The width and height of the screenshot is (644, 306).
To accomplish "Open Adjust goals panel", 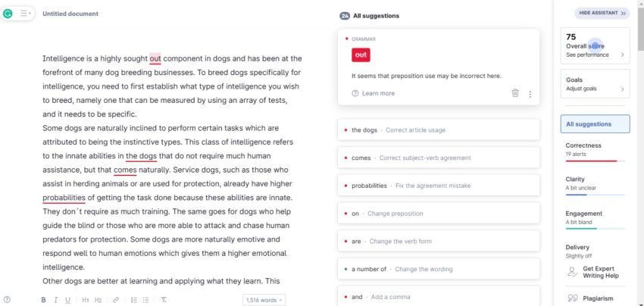I will [x=595, y=84].
